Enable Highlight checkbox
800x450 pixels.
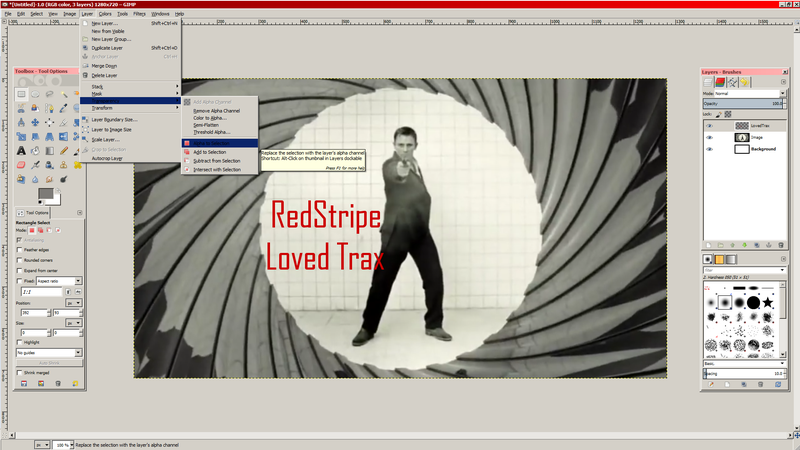(20, 342)
